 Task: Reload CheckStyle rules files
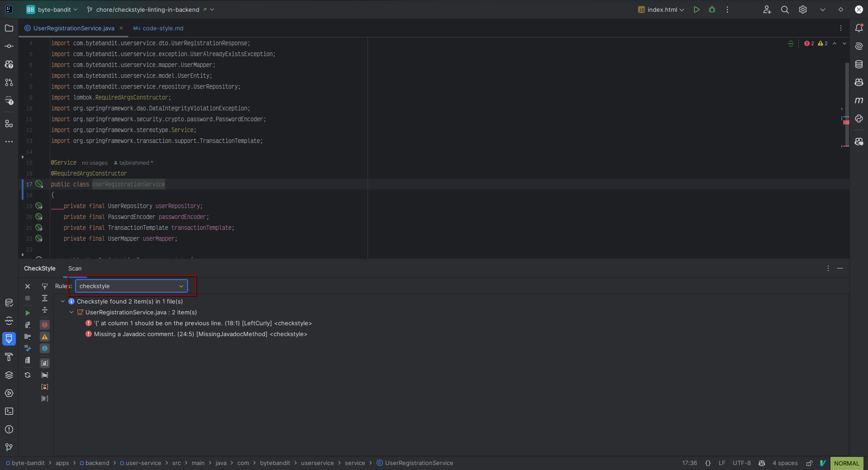[28, 375]
